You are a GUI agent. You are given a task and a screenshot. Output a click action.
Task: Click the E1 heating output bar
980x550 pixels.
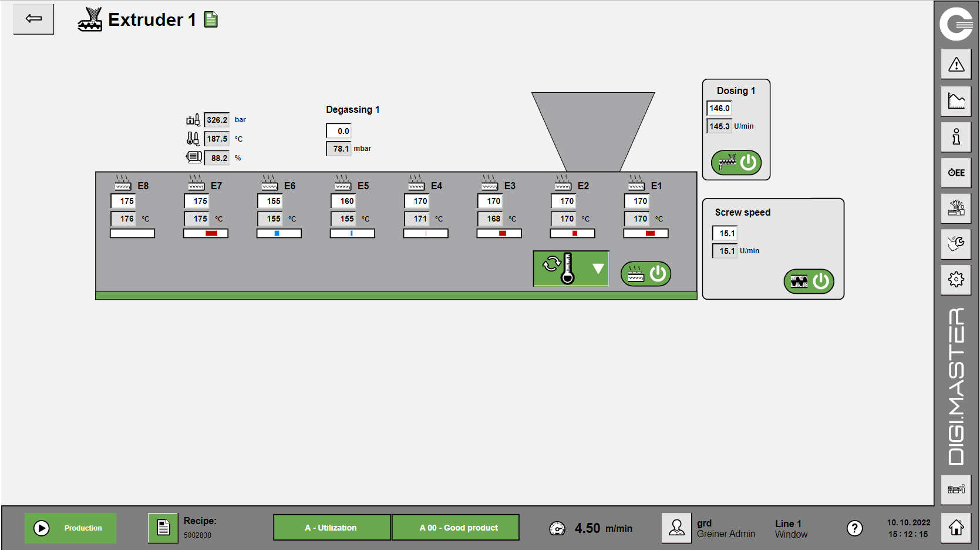(646, 233)
